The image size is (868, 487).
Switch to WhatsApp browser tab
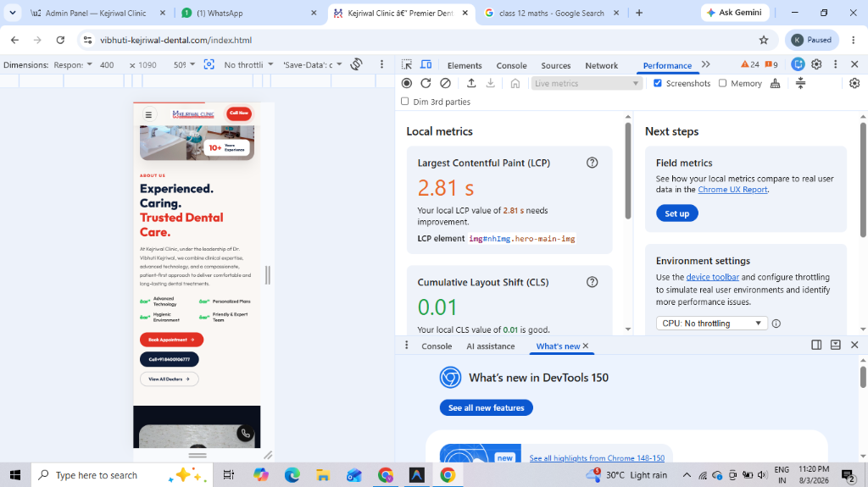248,13
